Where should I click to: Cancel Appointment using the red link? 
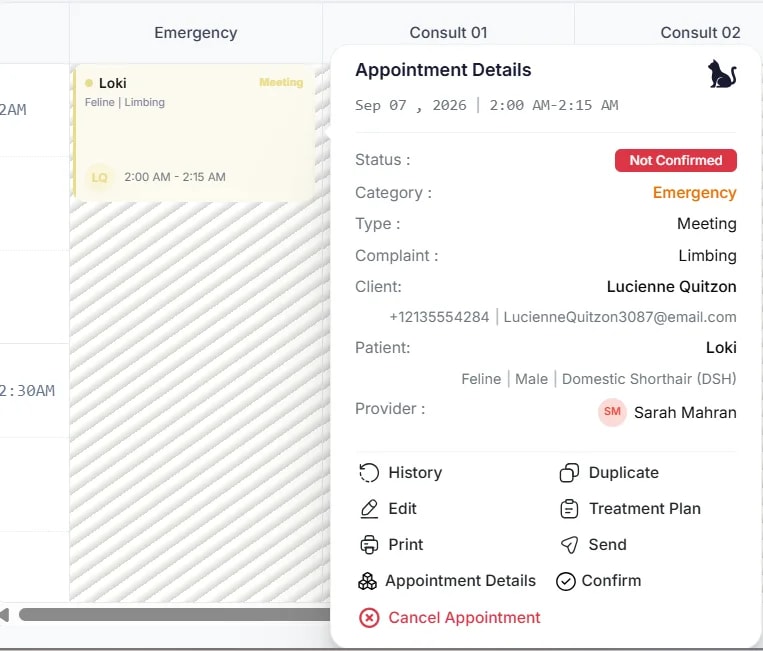click(x=450, y=617)
